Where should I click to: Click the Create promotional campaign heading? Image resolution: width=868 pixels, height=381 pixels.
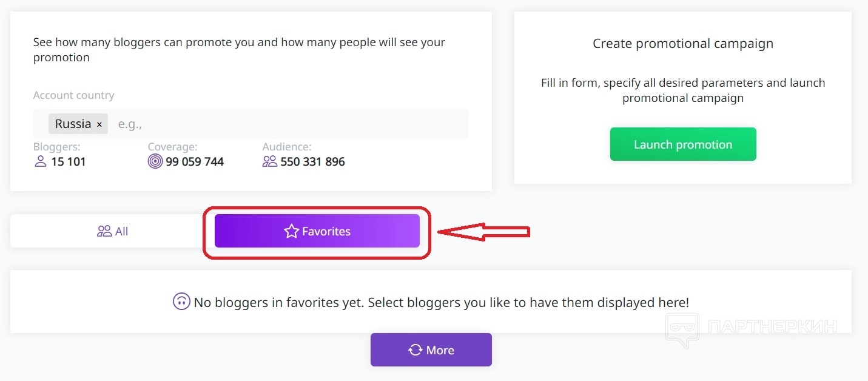[683, 44]
